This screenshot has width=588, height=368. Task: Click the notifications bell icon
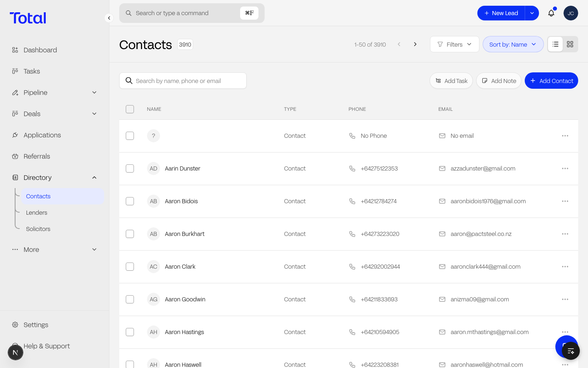click(x=551, y=13)
